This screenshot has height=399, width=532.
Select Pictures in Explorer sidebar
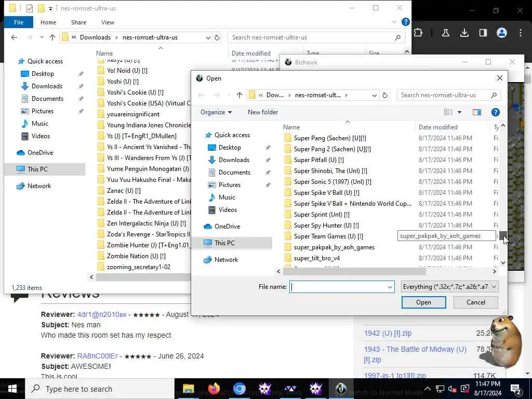[42, 111]
